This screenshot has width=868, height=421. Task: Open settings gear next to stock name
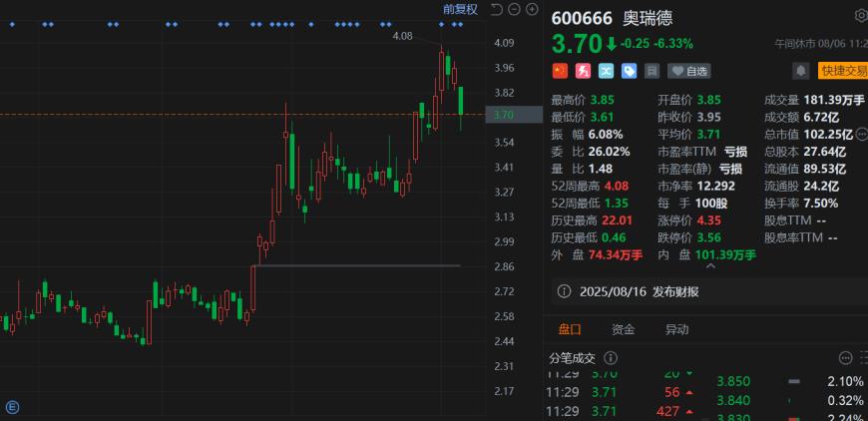[861, 15]
